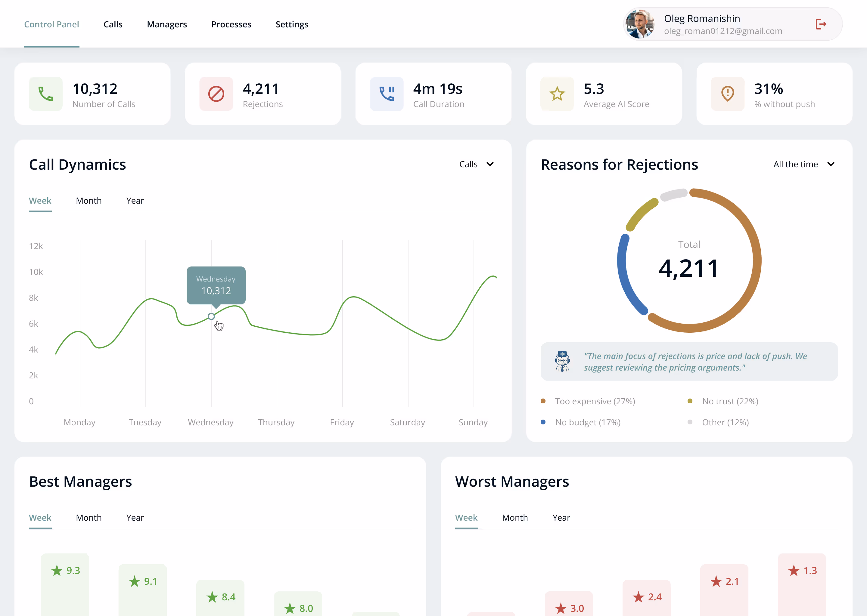Open Settings from top navigation
The width and height of the screenshot is (867, 616).
291,24
